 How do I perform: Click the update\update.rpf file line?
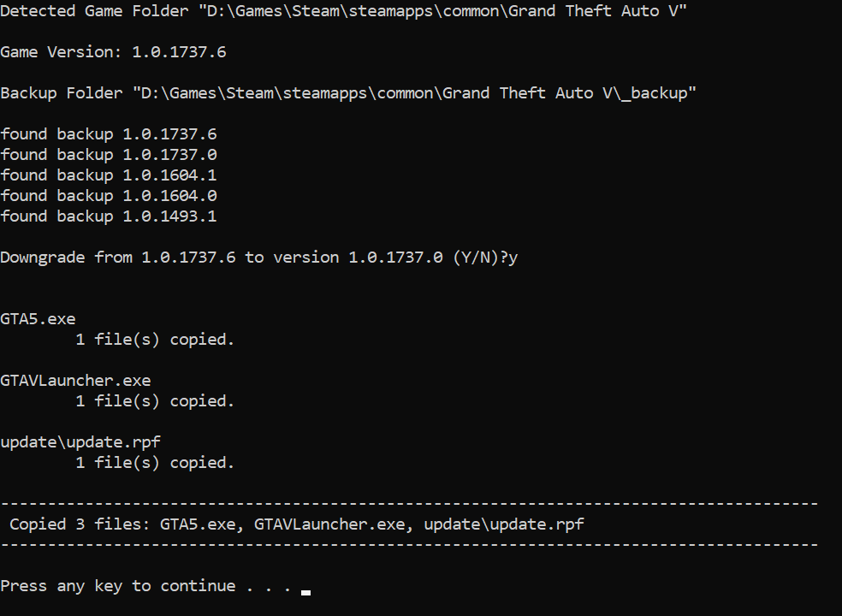click(80, 442)
